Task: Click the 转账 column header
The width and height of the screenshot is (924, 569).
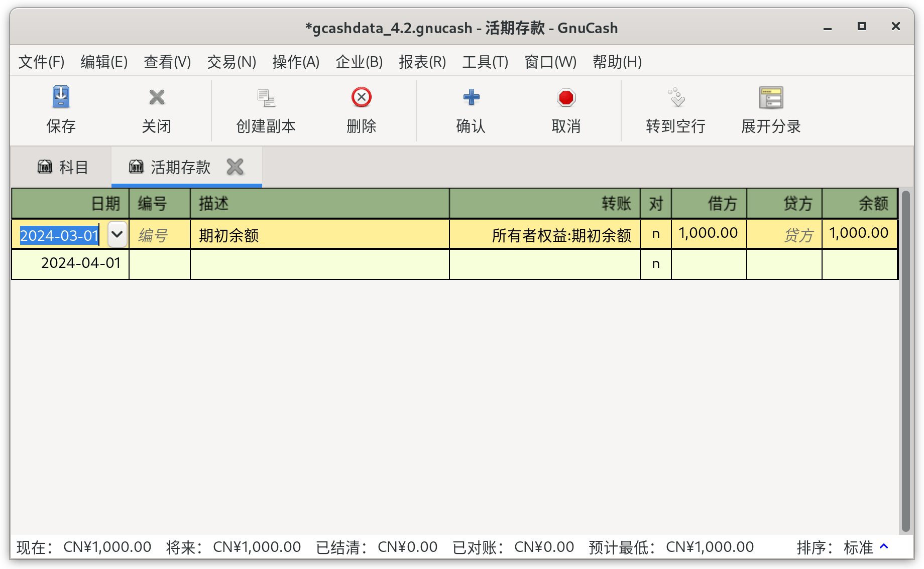Action: (x=545, y=204)
